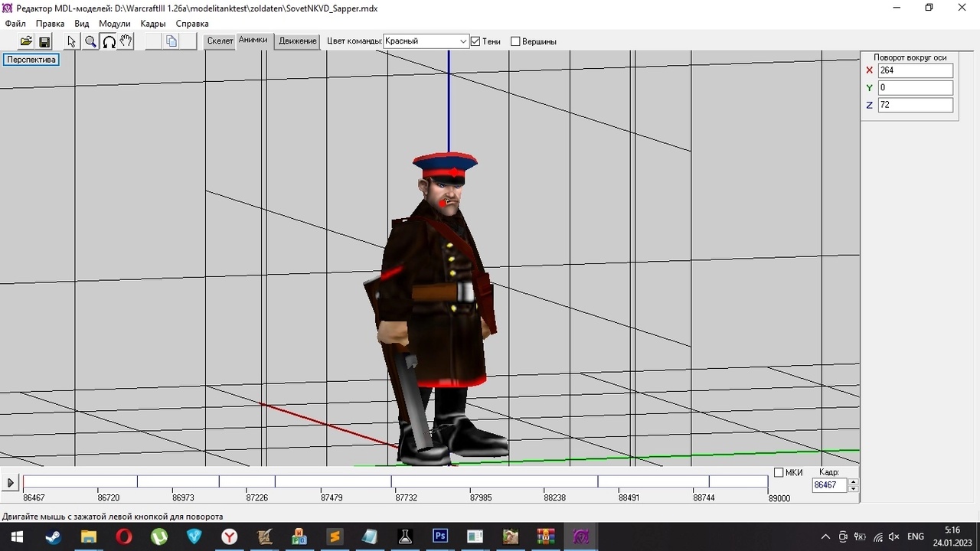Screen dimensions: 980x551
Task: Open the Opera browser taskbar icon
Action: click(123, 536)
